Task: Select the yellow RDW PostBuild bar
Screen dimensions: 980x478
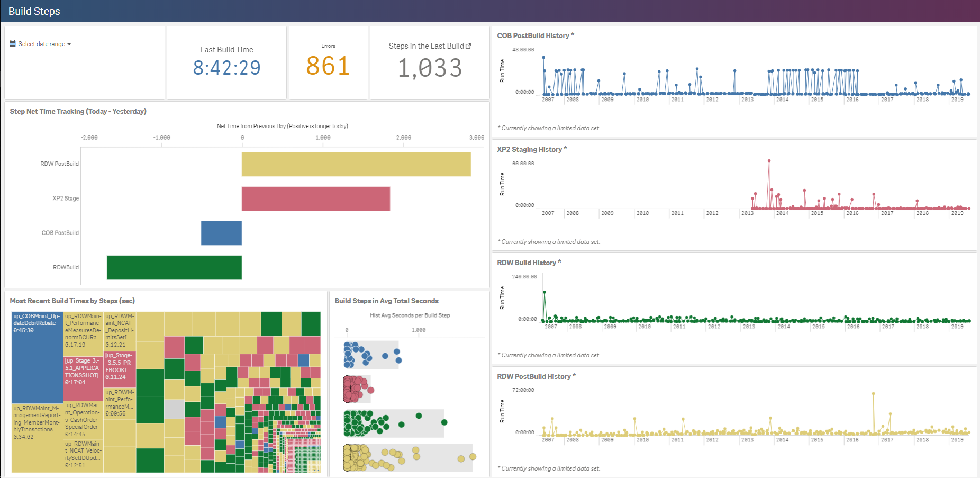Action: tap(356, 164)
